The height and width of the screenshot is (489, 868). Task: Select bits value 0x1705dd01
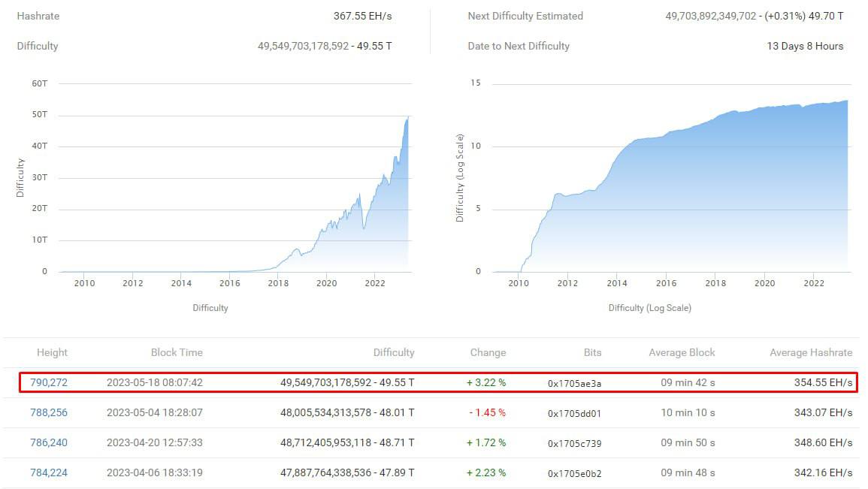(575, 413)
